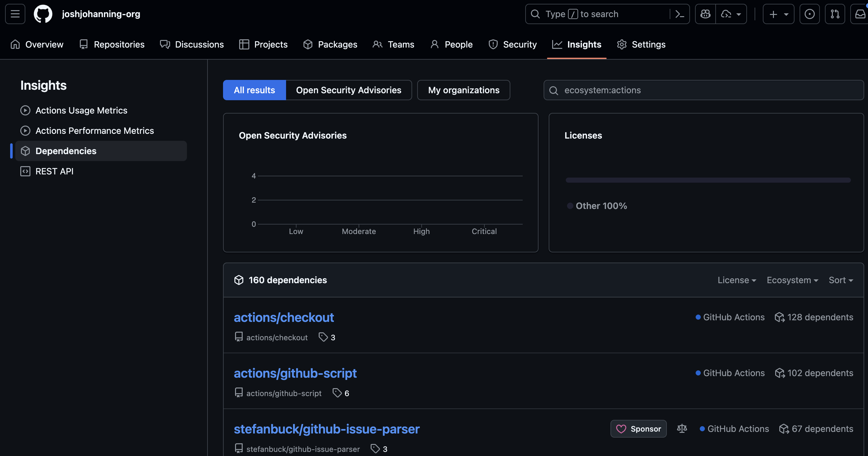
Task: Open the License filter dropdown
Action: [x=737, y=280]
